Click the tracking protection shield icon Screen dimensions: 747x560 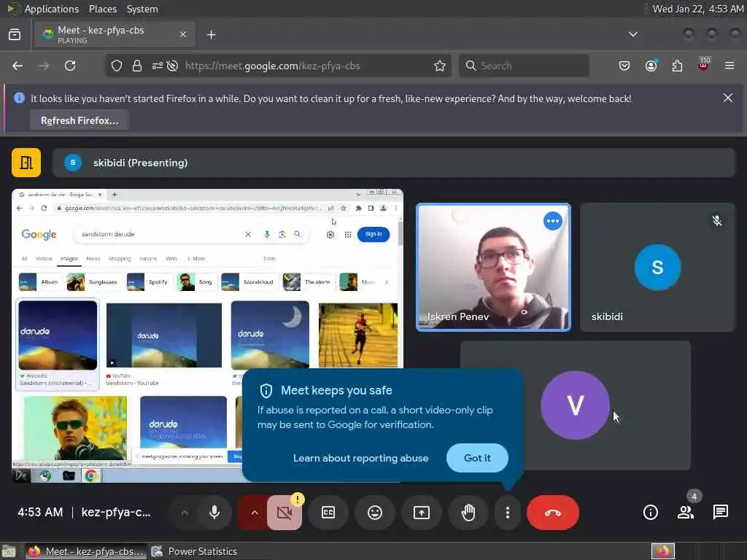click(x=117, y=66)
